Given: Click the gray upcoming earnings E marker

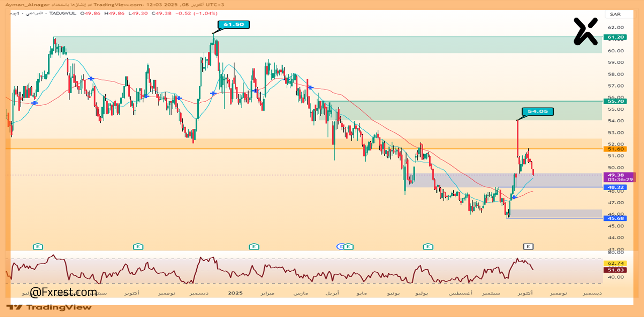Looking at the screenshot, I should point(528,246).
